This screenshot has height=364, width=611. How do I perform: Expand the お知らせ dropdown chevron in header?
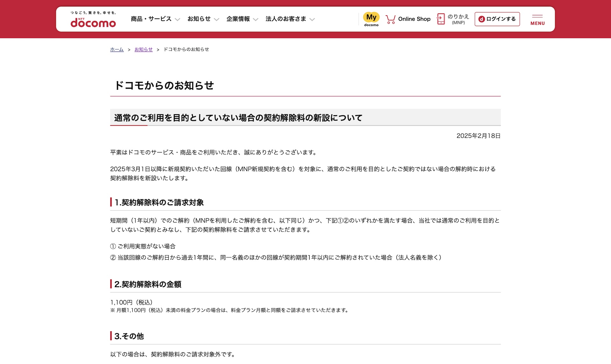pos(217,19)
